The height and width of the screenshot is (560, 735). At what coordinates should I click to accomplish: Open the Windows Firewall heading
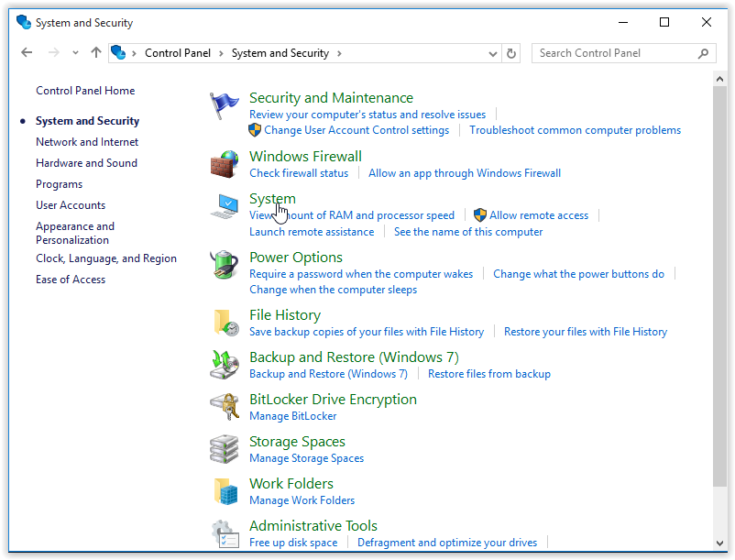[305, 157]
